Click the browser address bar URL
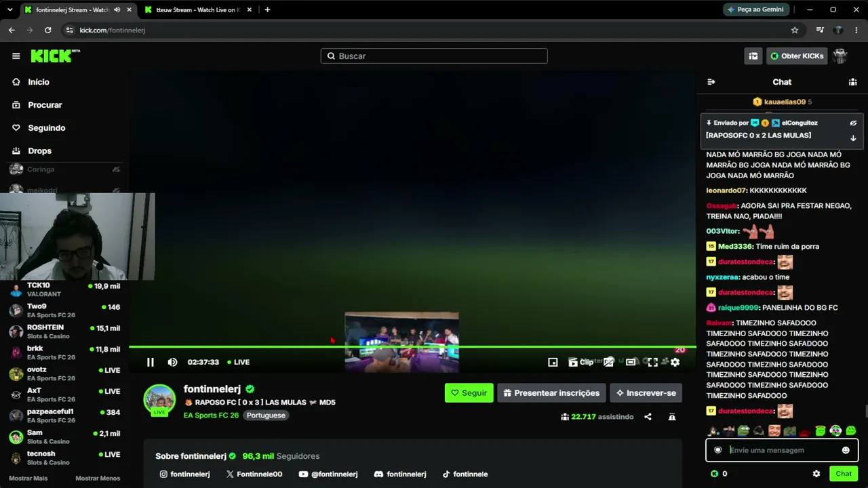The image size is (868, 488). tap(113, 30)
